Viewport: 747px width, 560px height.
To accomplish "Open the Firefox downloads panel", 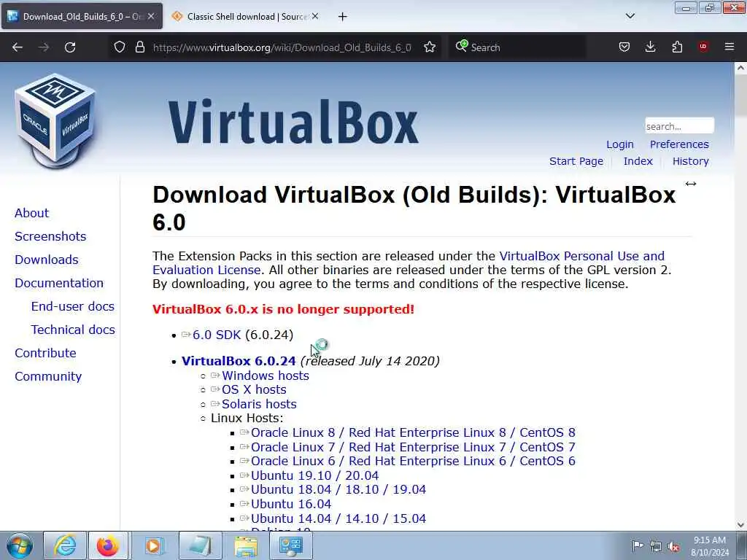I will 650,47.
